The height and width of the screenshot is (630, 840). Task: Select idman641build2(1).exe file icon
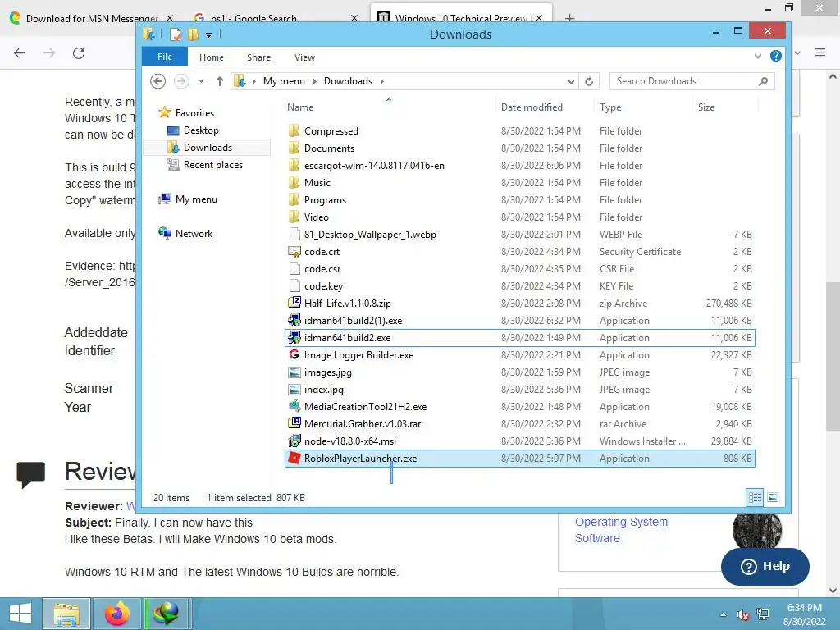click(x=294, y=321)
